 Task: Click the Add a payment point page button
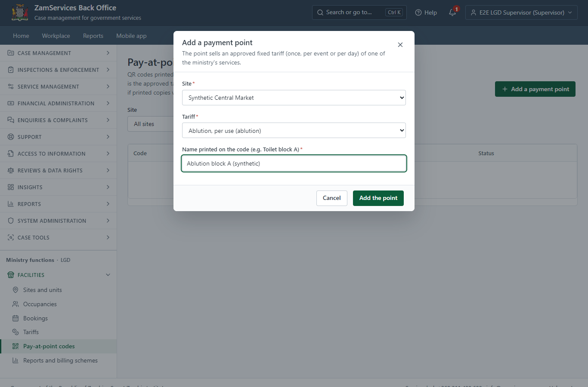coord(535,89)
